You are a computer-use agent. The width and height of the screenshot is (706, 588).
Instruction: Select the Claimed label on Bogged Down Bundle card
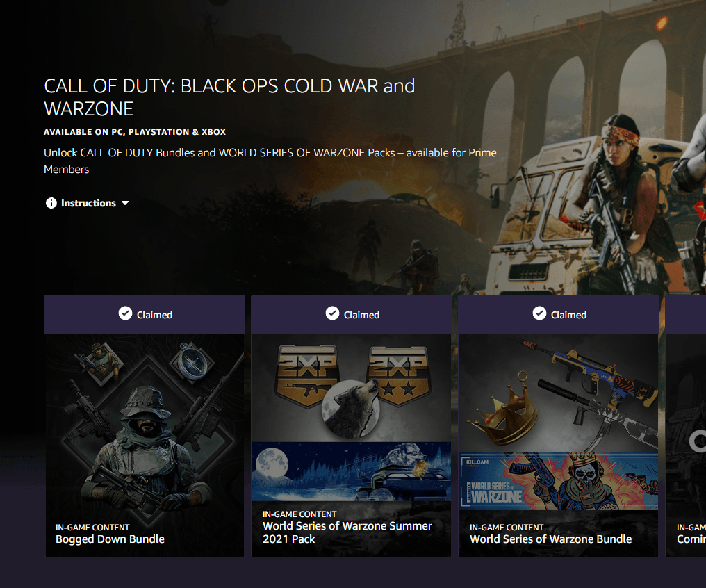point(154,315)
